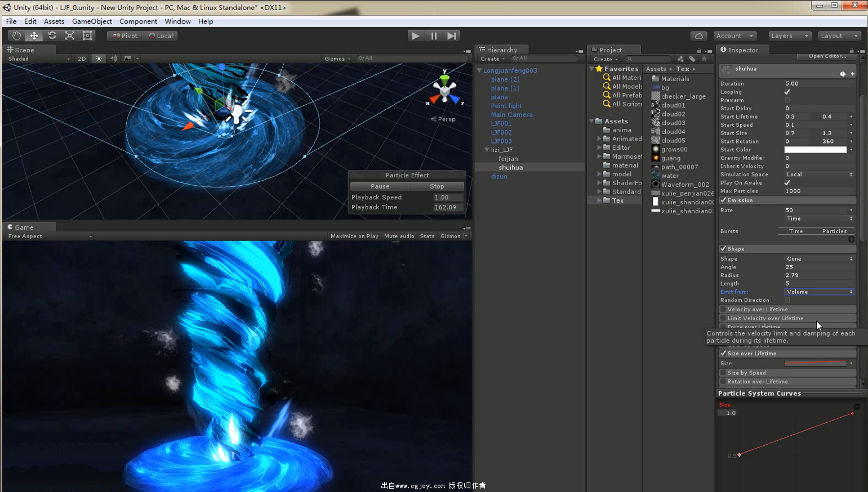Screen dimensions: 868x492
Task: Toggle the Looping checkbox
Action: (787, 92)
